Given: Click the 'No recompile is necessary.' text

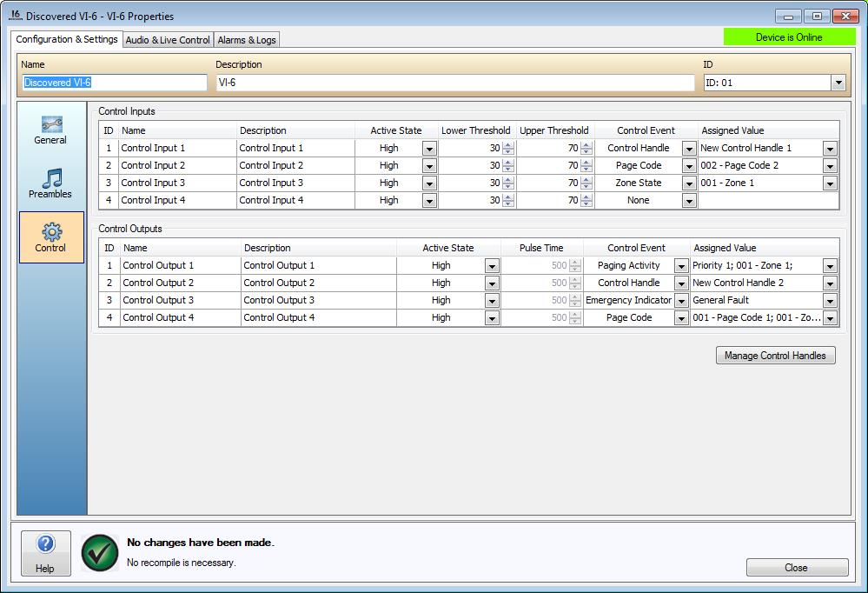Looking at the screenshot, I should (182, 563).
